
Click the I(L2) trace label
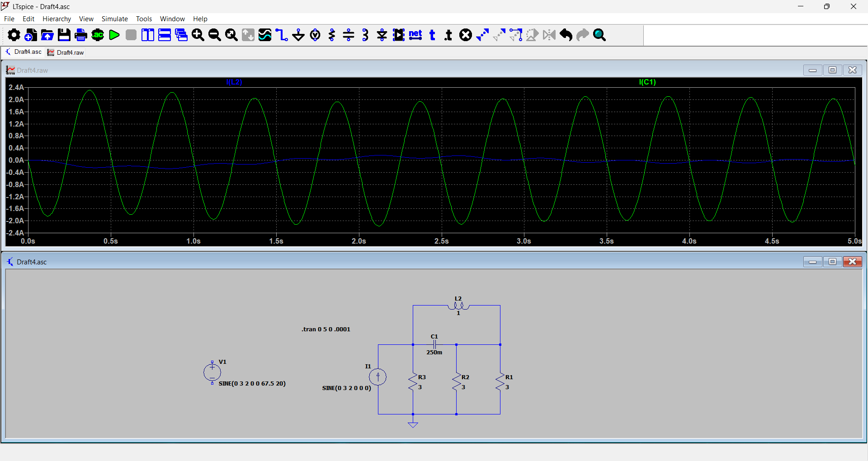pos(234,82)
